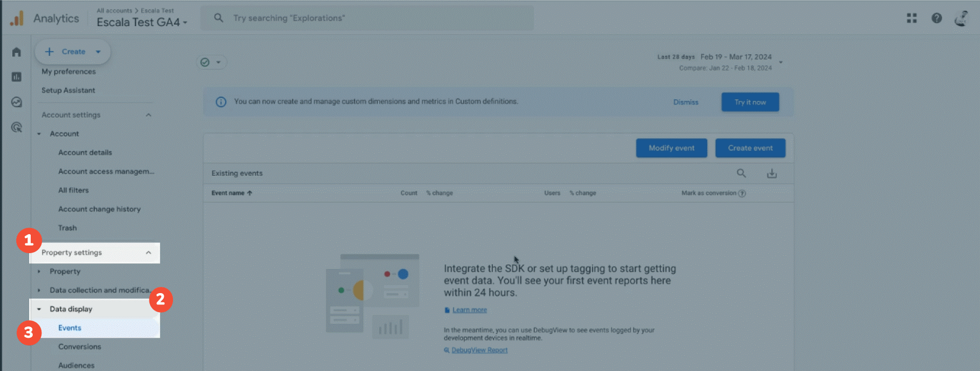980x371 pixels.
Task: Click the Mark as conversion column header
Action: pos(709,193)
